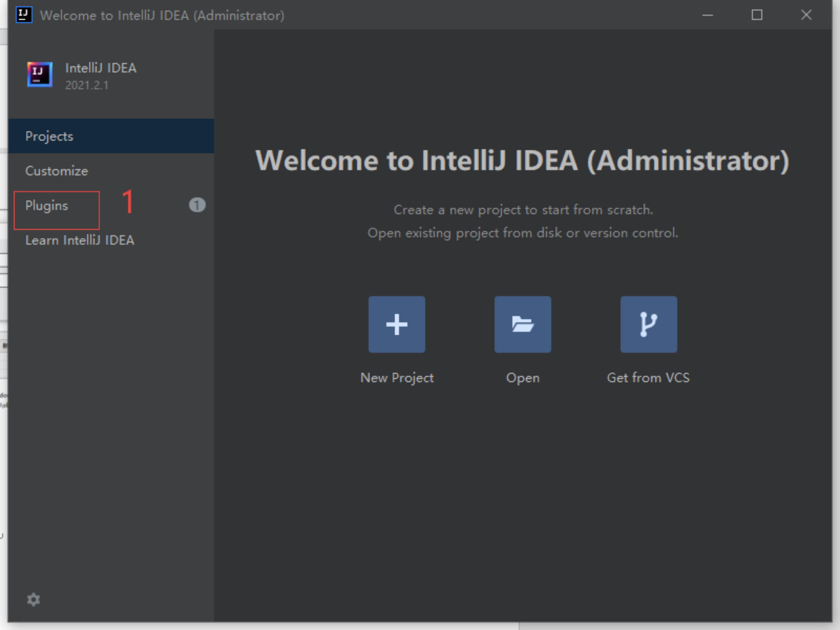The height and width of the screenshot is (630, 840).
Task: Click the title bar IntelliJ icon
Action: tap(24, 15)
